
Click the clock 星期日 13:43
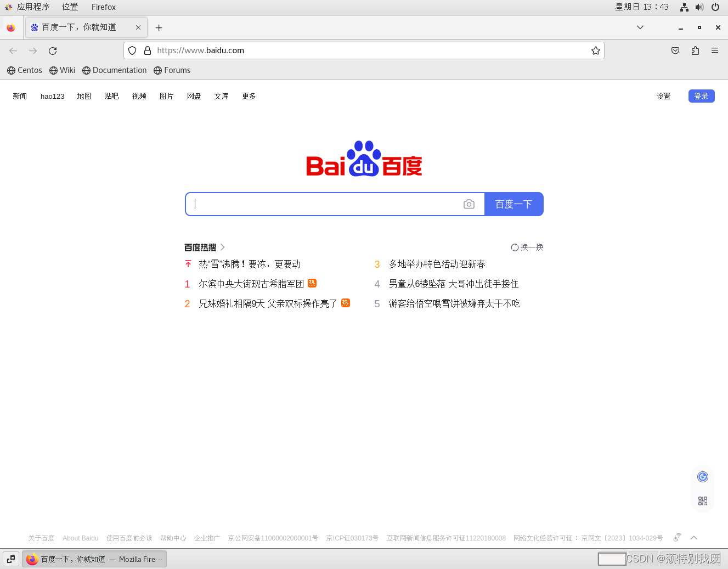click(x=642, y=7)
